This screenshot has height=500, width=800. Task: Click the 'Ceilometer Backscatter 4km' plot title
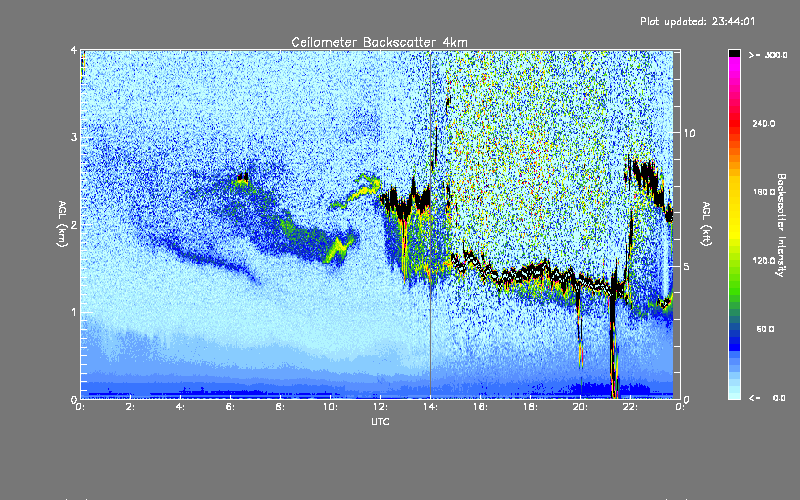point(379,42)
